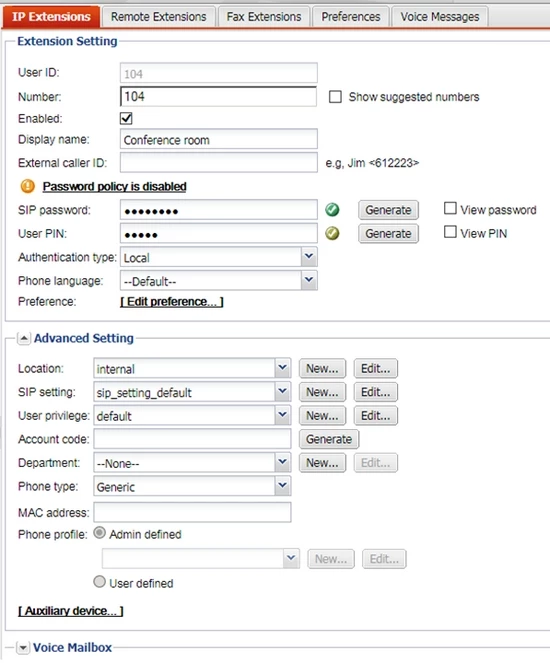The width and height of the screenshot is (550, 663).
Task: Expand the Voice Mailbox section
Action: tap(23, 647)
